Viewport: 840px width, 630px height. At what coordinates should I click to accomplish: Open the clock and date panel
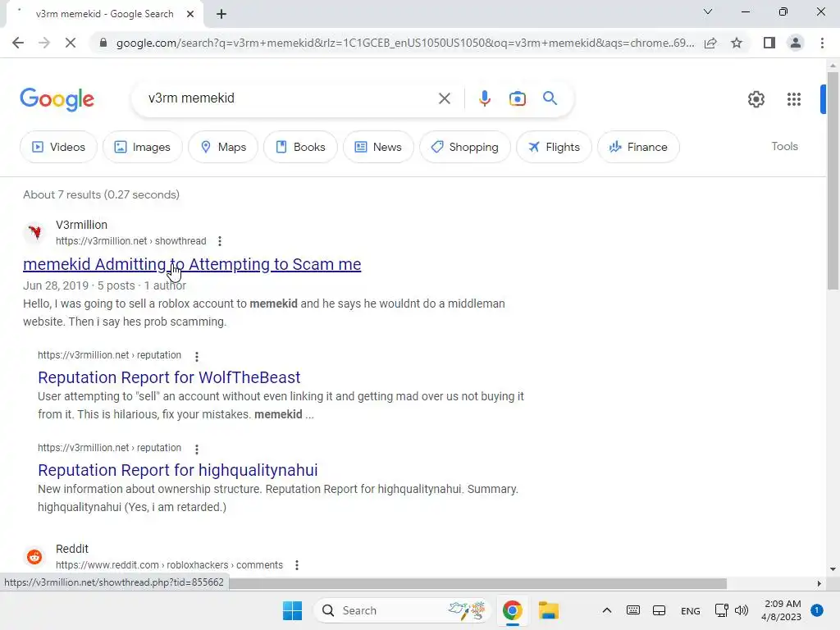[781, 610]
